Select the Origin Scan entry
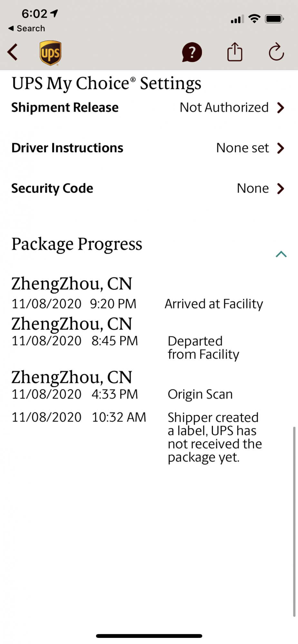The image size is (298, 644). tap(200, 394)
